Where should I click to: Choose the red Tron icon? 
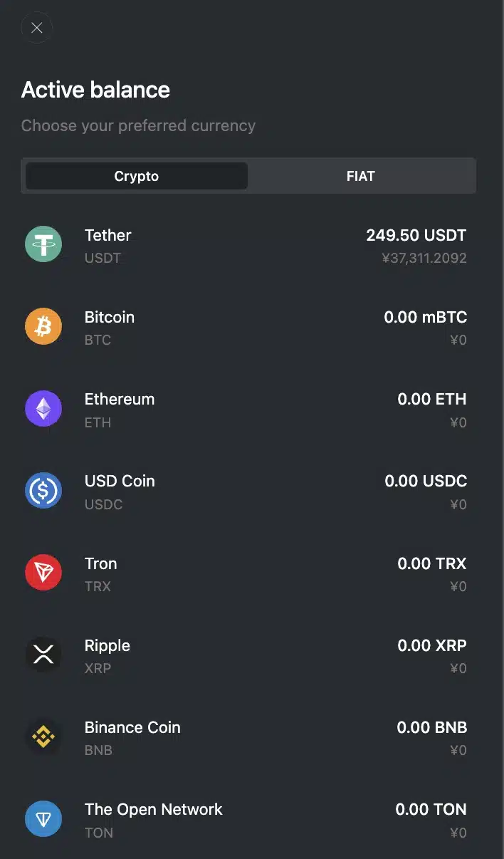(43, 573)
